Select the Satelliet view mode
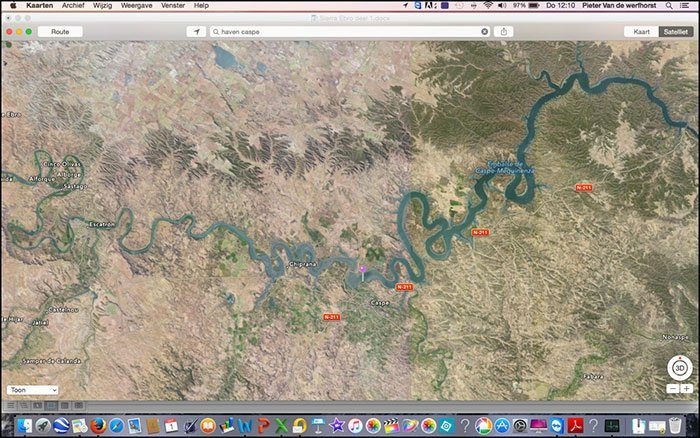 (675, 31)
